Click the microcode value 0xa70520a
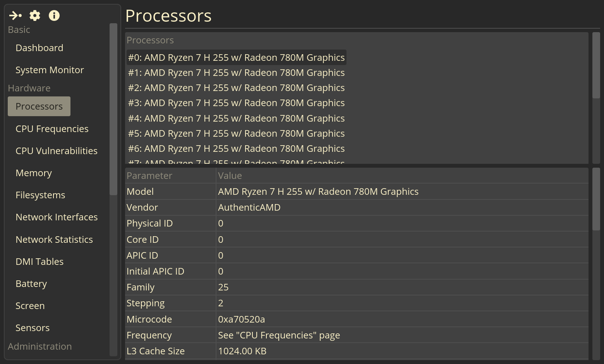The width and height of the screenshot is (604, 364). pos(242,319)
